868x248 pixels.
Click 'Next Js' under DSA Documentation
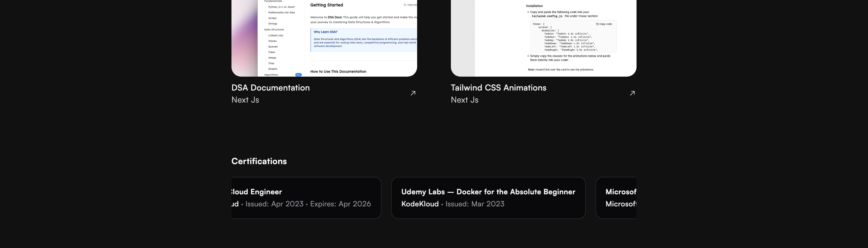[x=245, y=100]
